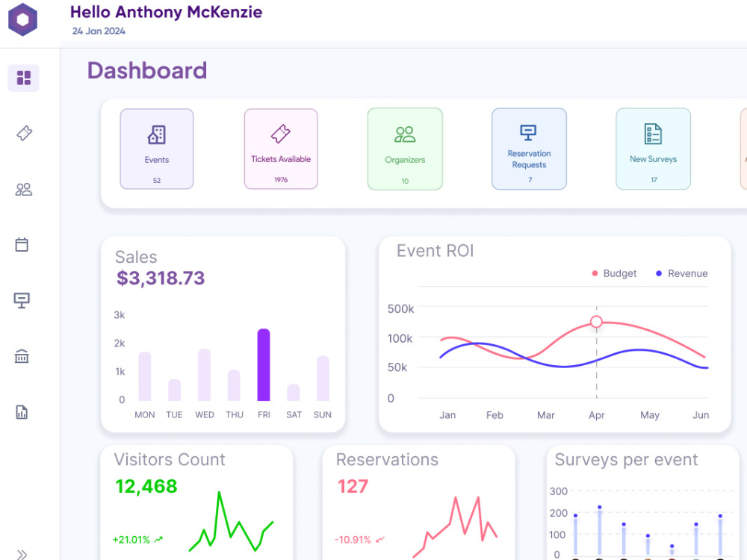Click the Events building icon
Screen dimensions: 747x560
(157, 134)
